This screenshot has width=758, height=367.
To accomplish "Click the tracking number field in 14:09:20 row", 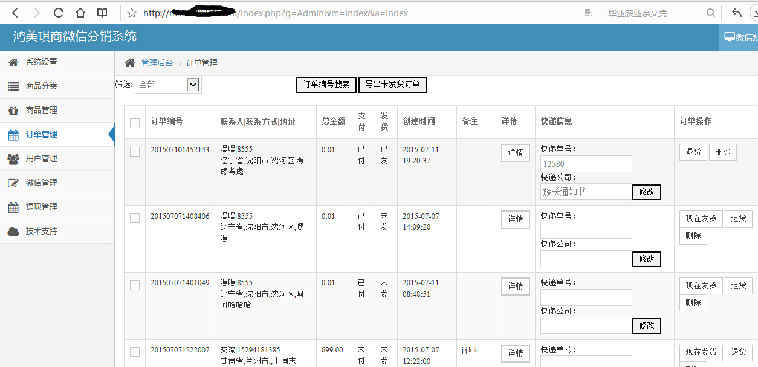I will click(586, 231).
